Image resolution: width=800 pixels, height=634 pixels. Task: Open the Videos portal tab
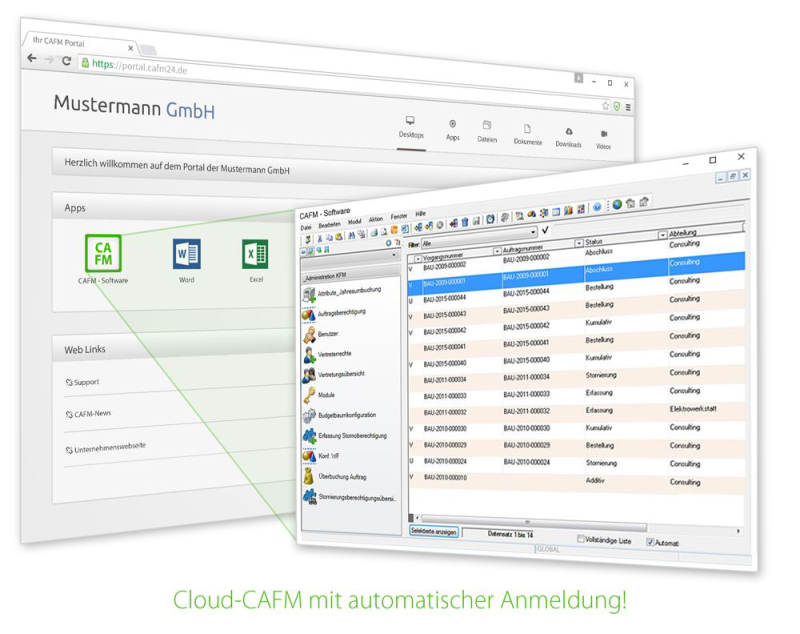(x=604, y=140)
